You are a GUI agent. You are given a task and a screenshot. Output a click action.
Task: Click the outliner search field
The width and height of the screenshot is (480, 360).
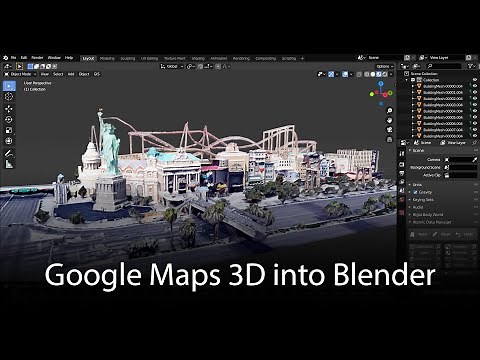[x=444, y=66]
